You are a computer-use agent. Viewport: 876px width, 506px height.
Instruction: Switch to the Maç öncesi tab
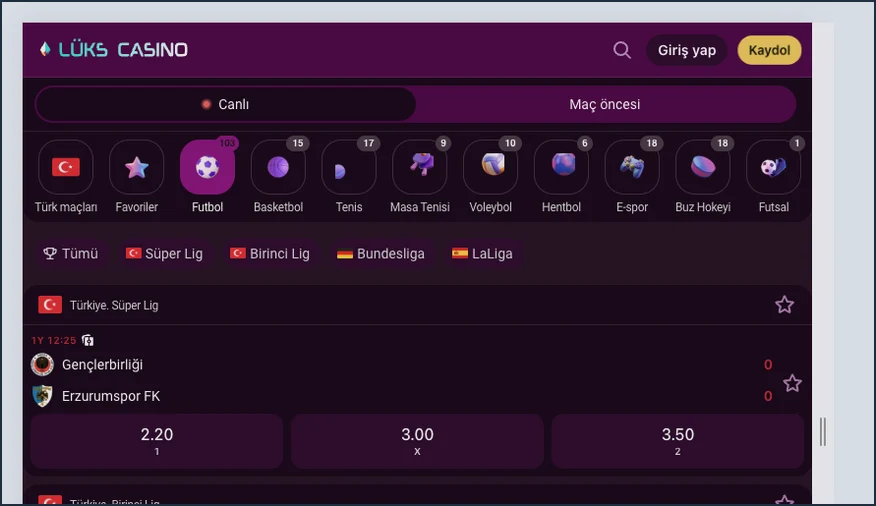(x=605, y=104)
